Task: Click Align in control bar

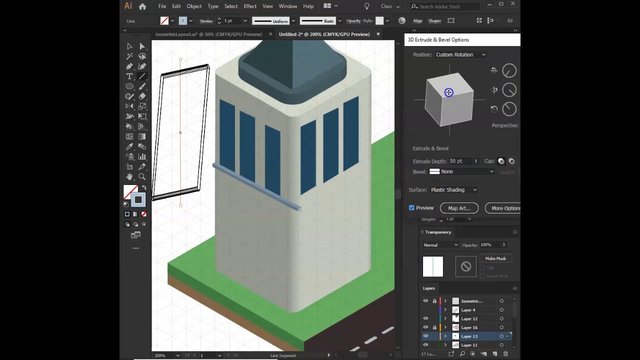Action: [x=417, y=21]
